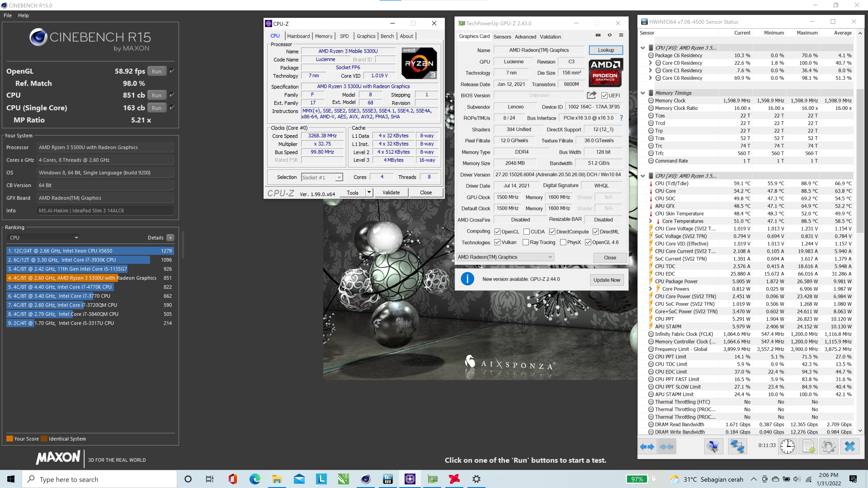Click GPU-Z bus interface question mark
The height and width of the screenshot is (488, 868).
[621, 118]
